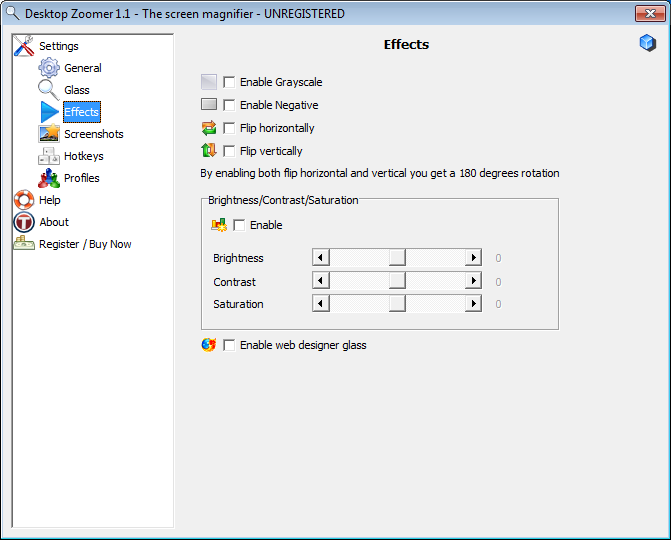Click the Help lifebuoy icon

point(24,200)
